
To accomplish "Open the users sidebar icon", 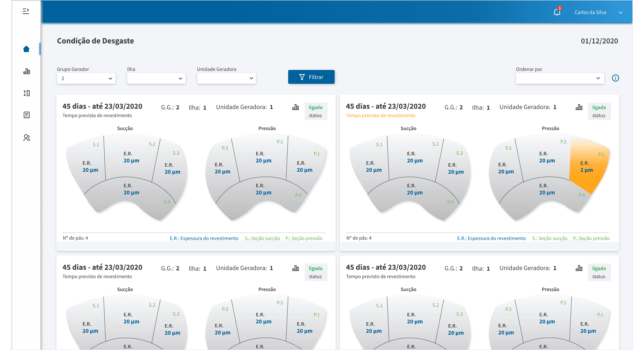I will coord(26,138).
